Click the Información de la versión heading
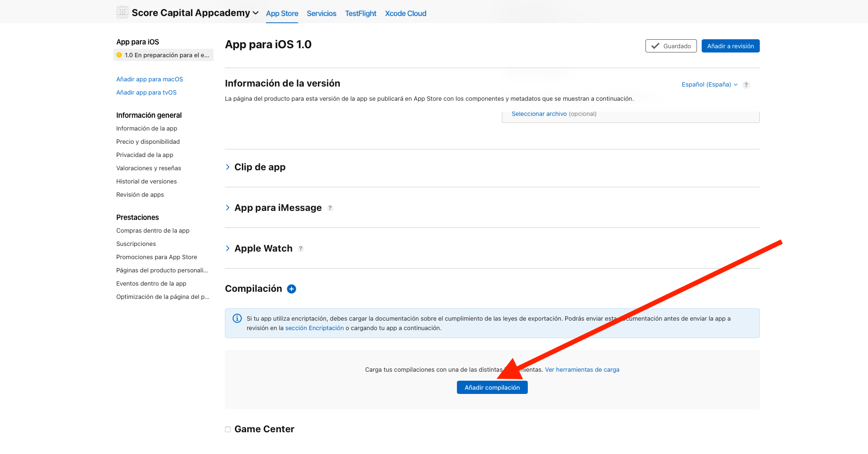Image resolution: width=868 pixels, height=454 pixels. pyautogui.click(x=283, y=83)
